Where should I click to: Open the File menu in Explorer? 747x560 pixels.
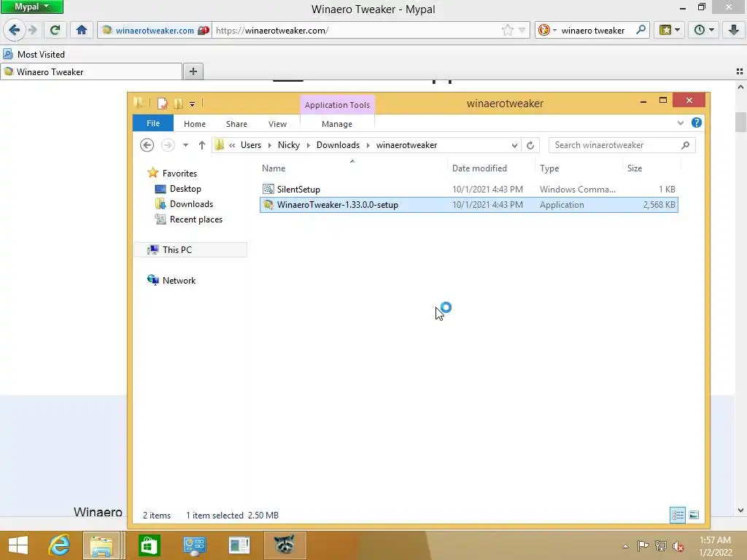click(x=153, y=123)
